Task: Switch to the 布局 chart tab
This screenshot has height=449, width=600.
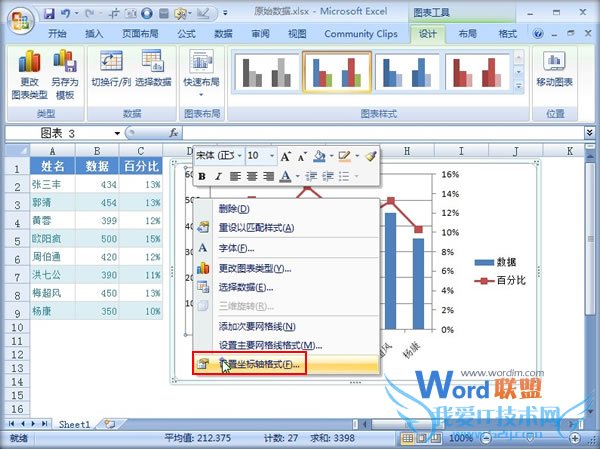Action: pyautogui.click(x=467, y=34)
